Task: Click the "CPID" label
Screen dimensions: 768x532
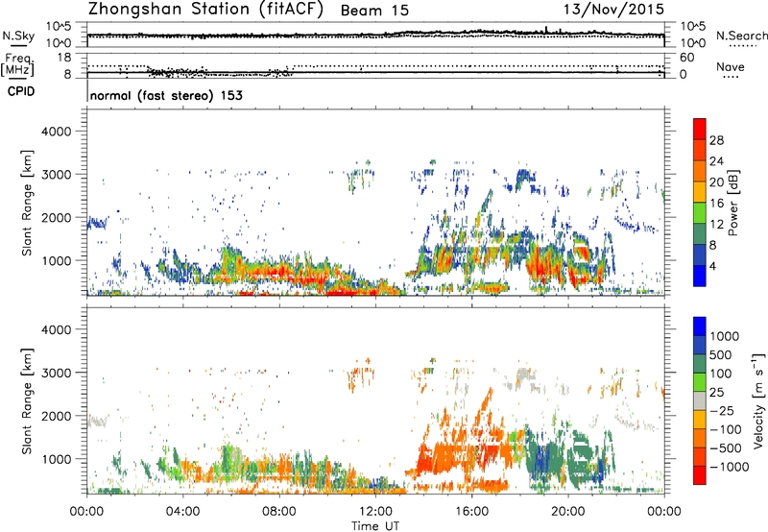Action: 21,91
